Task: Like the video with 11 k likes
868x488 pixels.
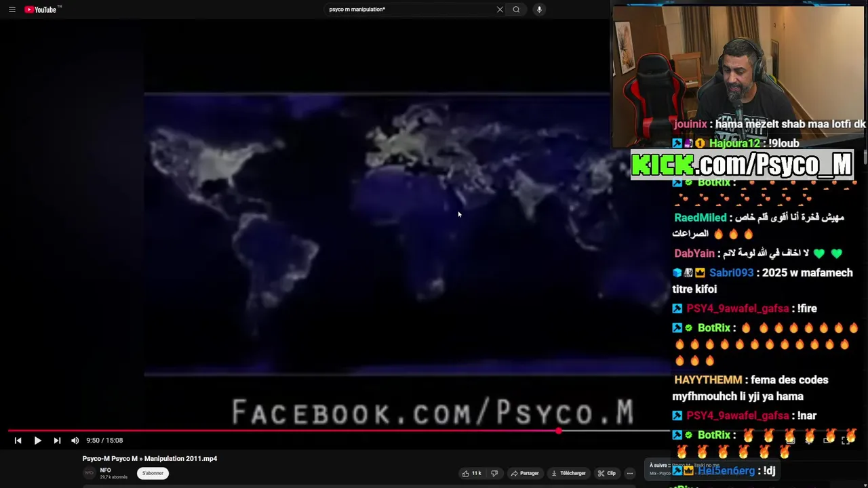Action: (471, 473)
